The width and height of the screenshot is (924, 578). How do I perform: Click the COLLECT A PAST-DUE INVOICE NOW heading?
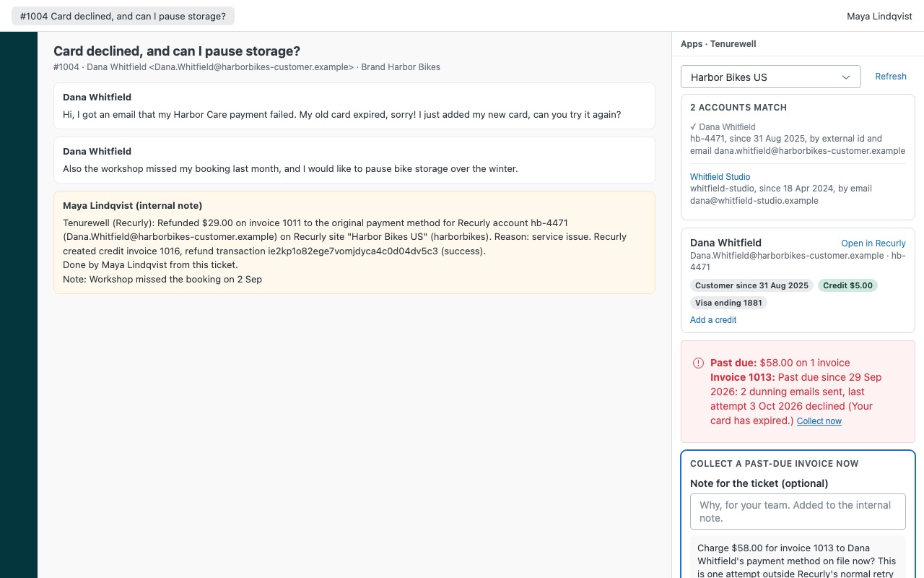point(775,464)
